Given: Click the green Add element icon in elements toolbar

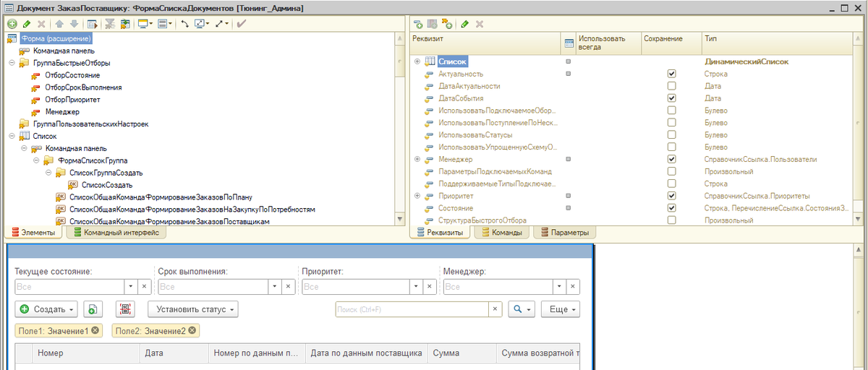Looking at the screenshot, I should [12, 24].
